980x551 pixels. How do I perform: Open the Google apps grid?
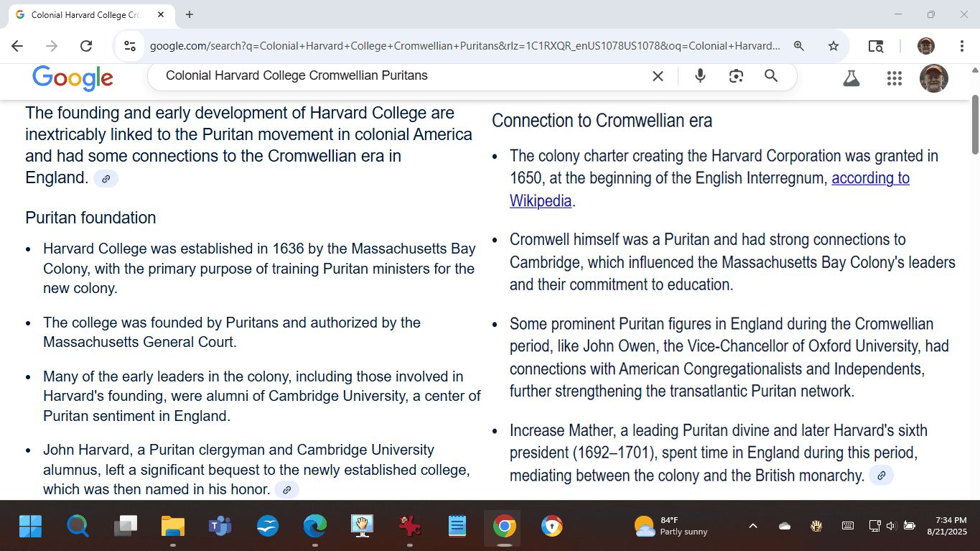click(x=894, y=78)
